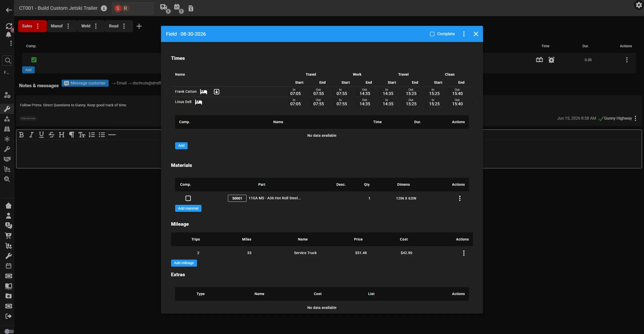Click Frank Catton's lodging bed icon
Screen dimensions: 644x334
pyautogui.click(x=204, y=92)
